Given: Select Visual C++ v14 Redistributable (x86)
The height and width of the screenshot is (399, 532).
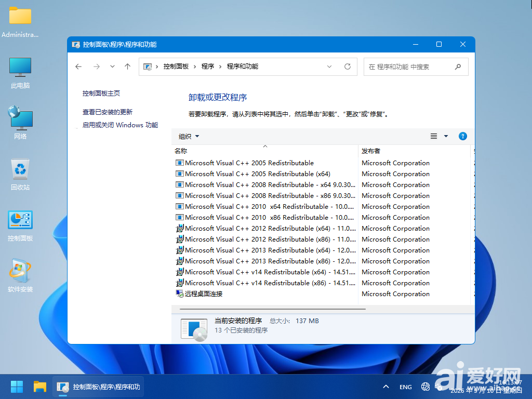Looking at the screenshot, I should (x=265, y=283).
